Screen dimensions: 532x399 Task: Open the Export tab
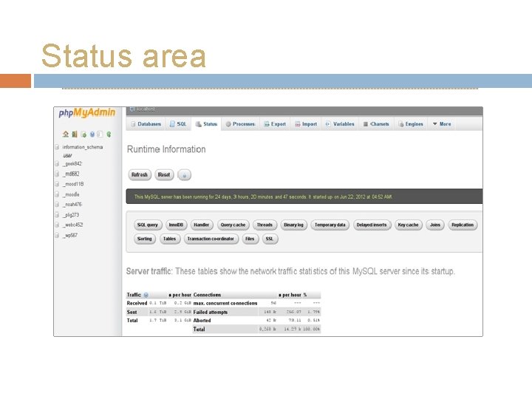[275, 124]
